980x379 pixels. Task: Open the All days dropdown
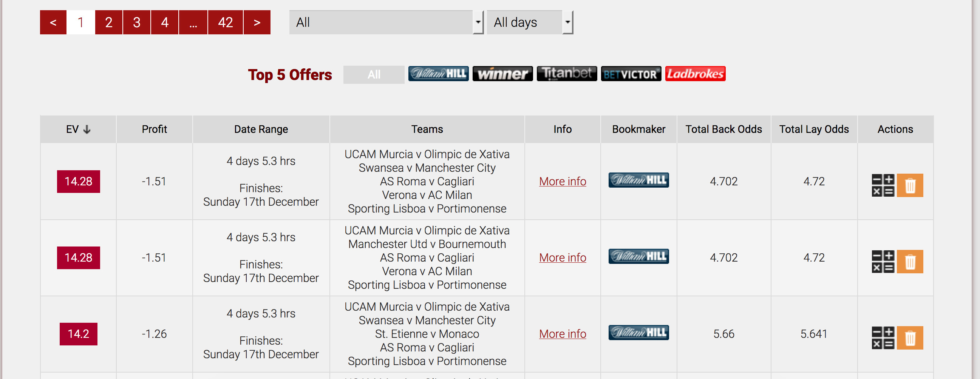pos(530,22)
